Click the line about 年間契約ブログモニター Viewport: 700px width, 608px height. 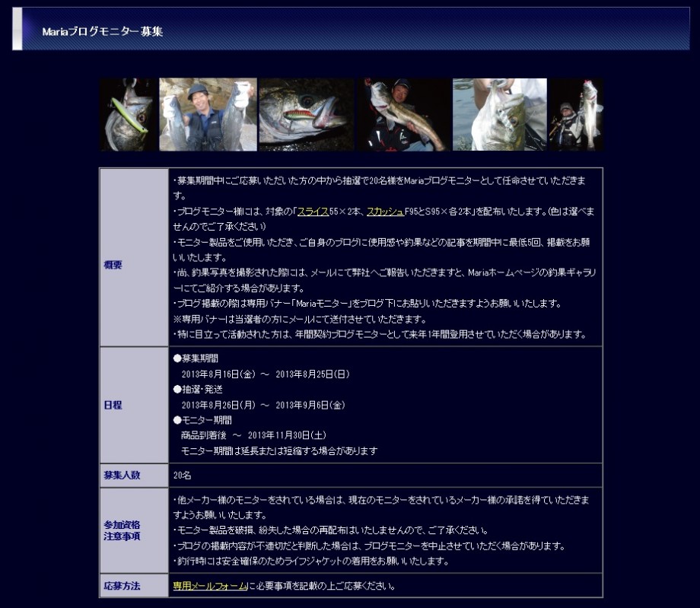point(380,334)
